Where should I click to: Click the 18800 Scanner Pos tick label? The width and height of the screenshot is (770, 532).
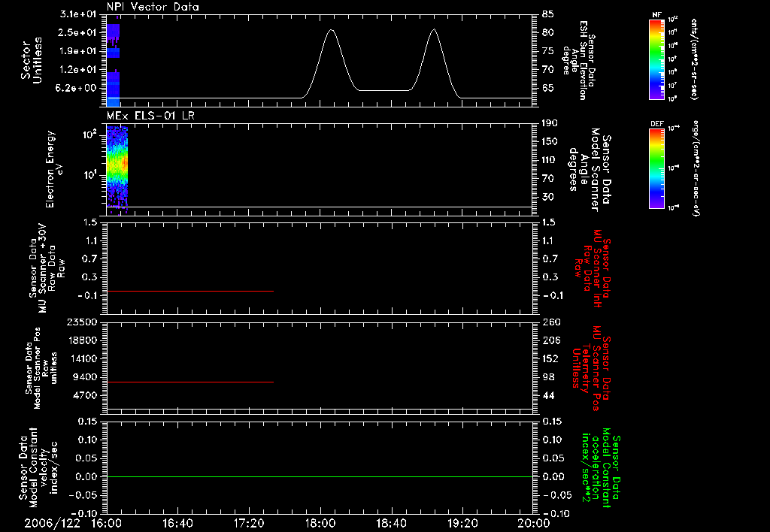coord(82,340)
